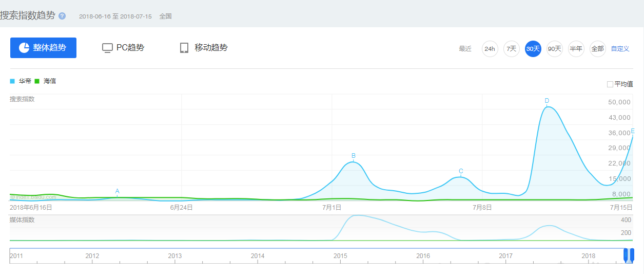Click the 50,000 axis value

618,102
